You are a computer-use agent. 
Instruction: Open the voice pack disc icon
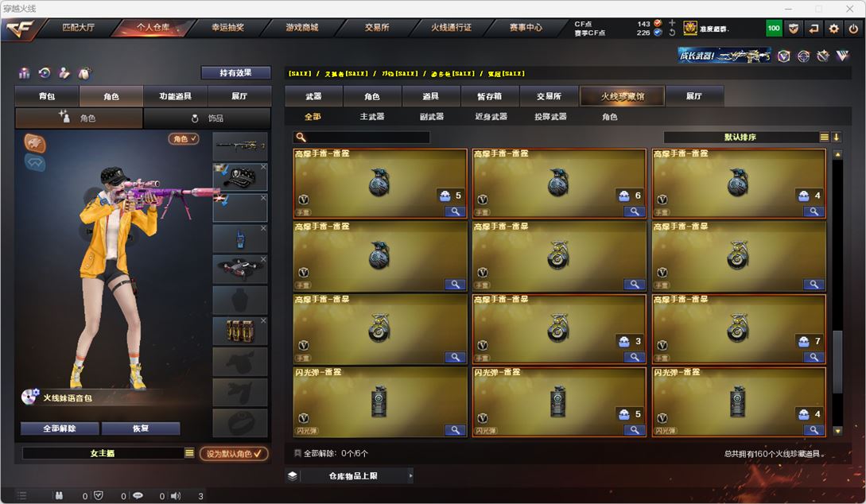click(x=30, y=397)
